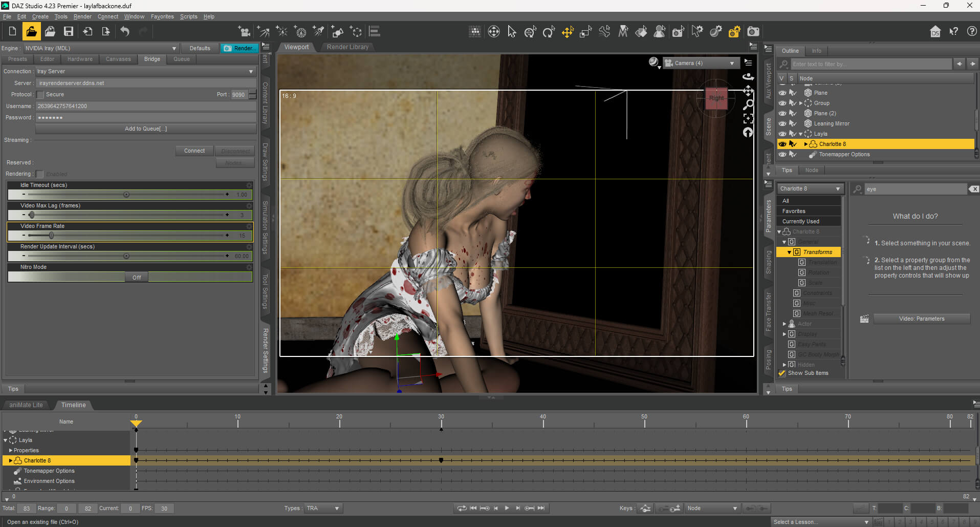Toggle visibility eye for the Group node
The width and height of the screenshot is (980, 527).
tap(782, 103)
